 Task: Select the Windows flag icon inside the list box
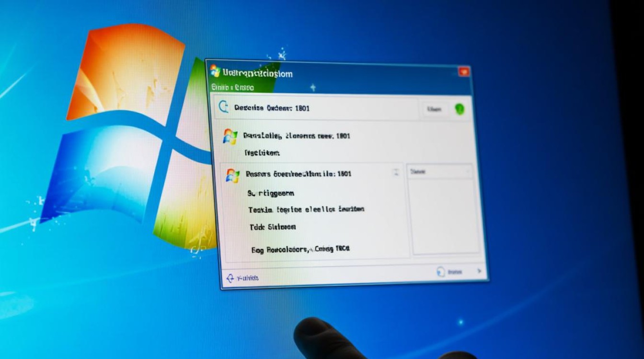point(233,175)
